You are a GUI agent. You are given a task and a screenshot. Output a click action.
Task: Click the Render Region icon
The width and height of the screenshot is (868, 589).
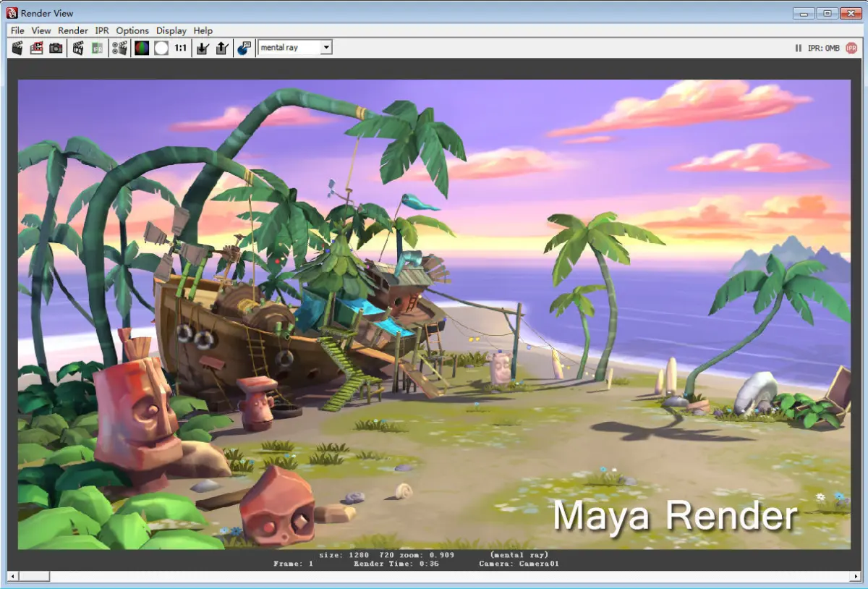[x=36, y=48]
